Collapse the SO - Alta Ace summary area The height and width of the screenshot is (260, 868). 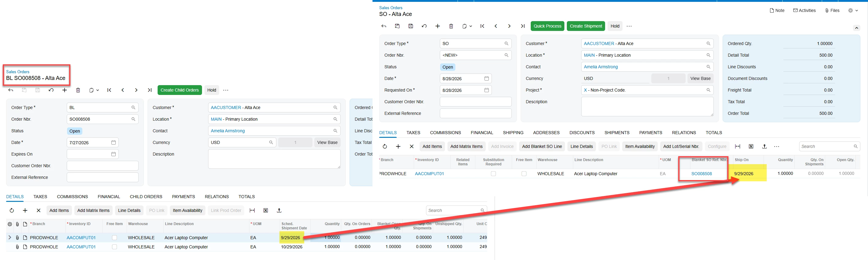tap(857, 28)
